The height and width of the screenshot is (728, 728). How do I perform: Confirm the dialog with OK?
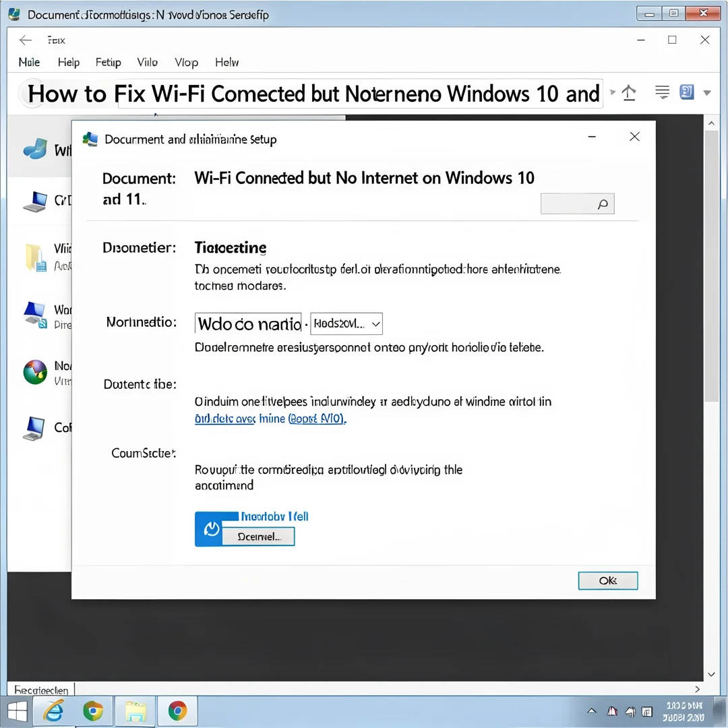(x=608, y=580)
